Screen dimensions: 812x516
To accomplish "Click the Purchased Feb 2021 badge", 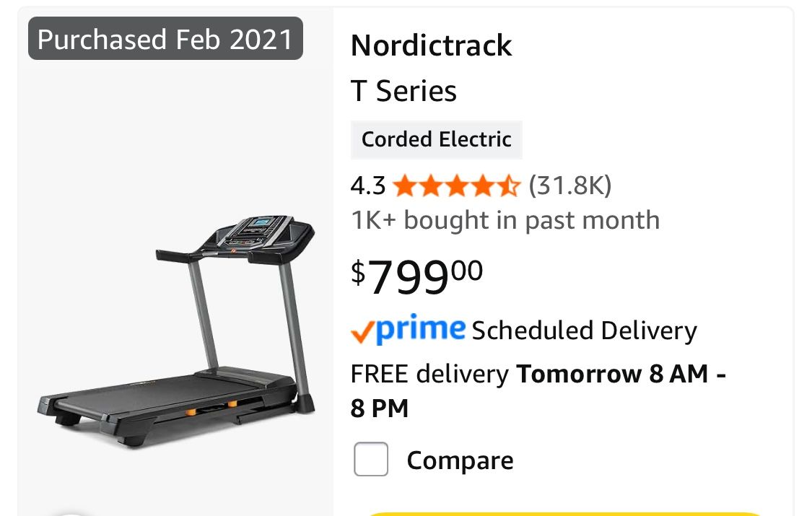I will coord(165,39).
